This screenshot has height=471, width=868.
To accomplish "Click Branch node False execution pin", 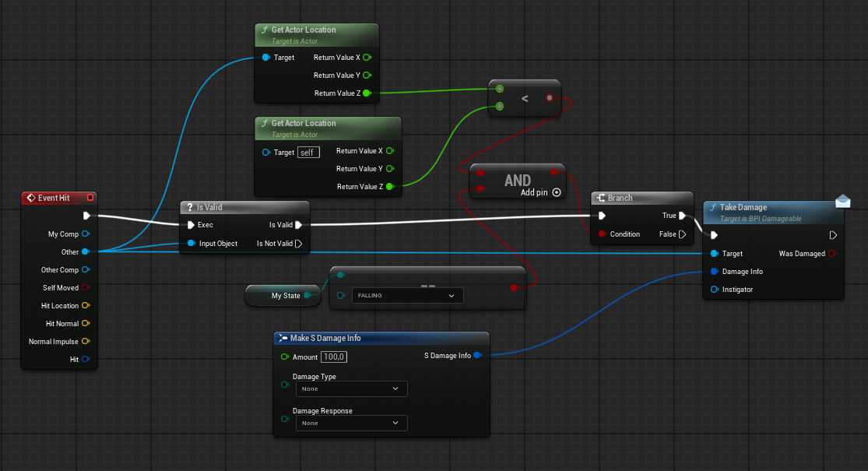I will click(x=683, y=234).
